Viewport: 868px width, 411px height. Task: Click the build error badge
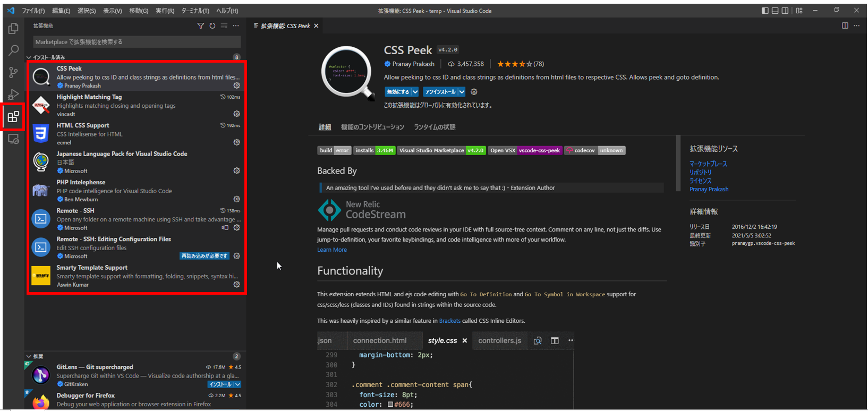(334, 150)
